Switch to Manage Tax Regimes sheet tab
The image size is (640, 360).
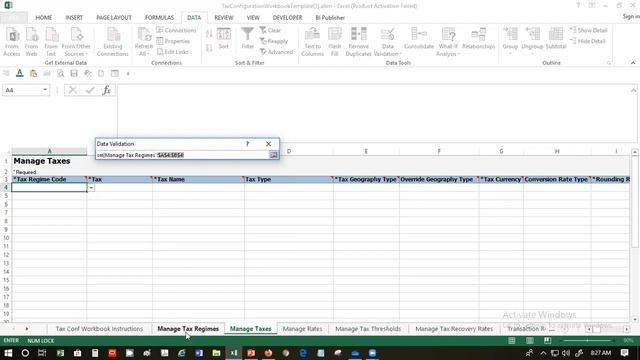click(x=188, y=329)
